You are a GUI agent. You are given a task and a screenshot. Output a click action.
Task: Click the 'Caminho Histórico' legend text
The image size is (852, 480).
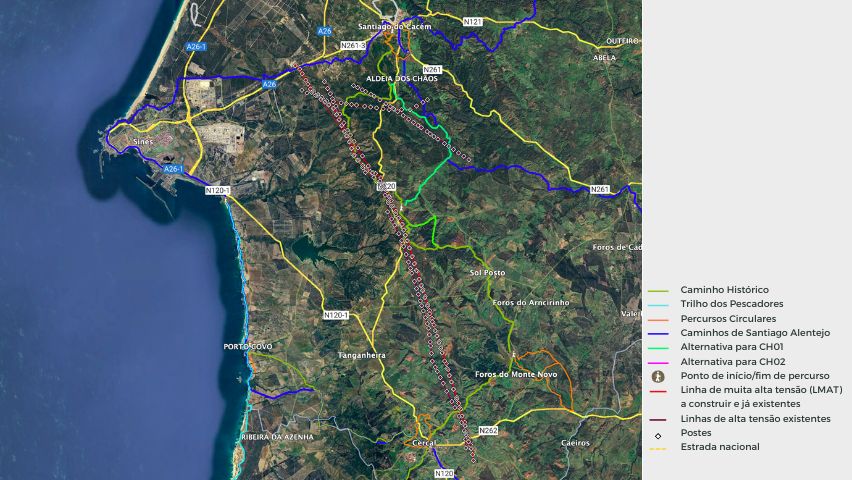click(x=724, y=290)
